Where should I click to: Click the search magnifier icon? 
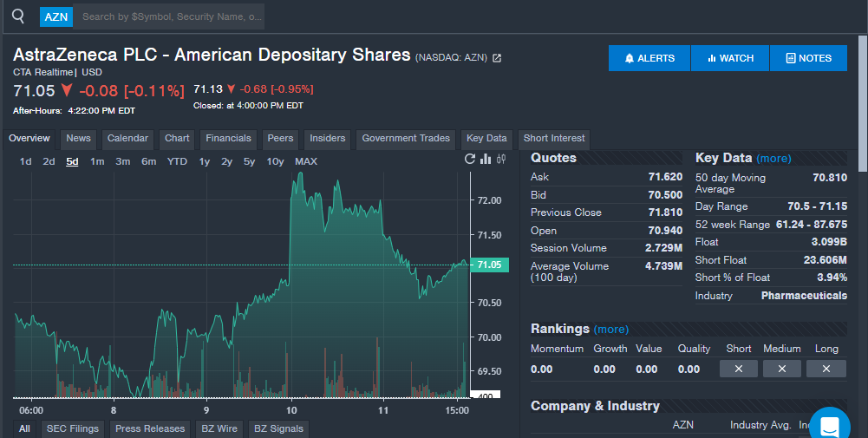coord(18,16)
